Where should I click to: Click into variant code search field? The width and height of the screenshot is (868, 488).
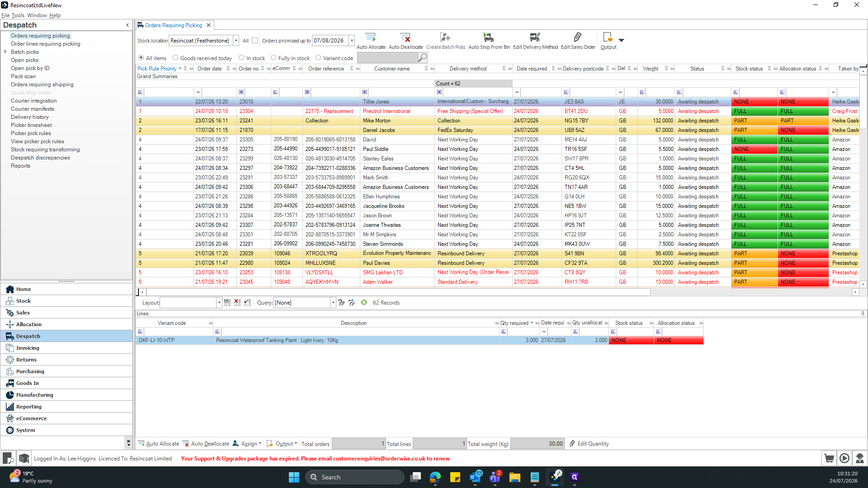[387, 58]
